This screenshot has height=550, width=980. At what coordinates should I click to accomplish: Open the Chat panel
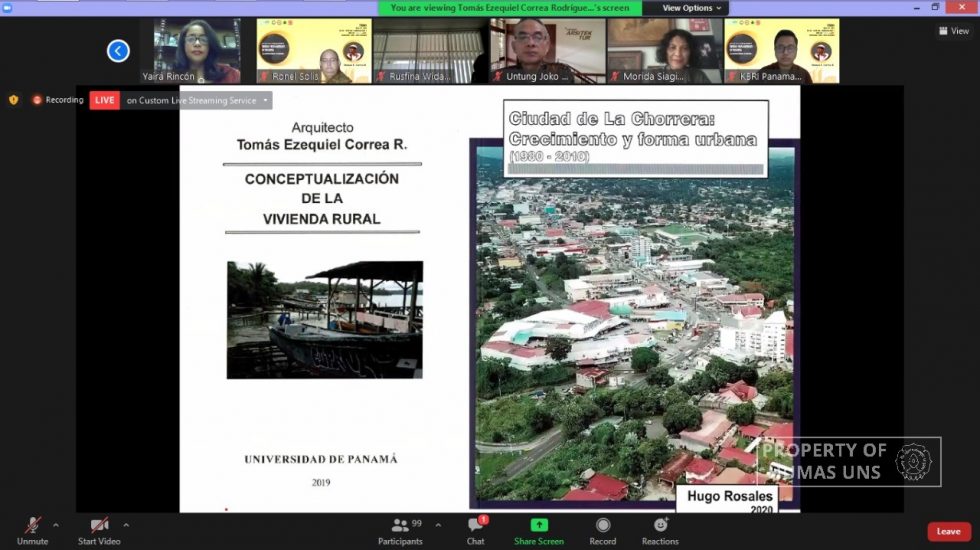476,531
